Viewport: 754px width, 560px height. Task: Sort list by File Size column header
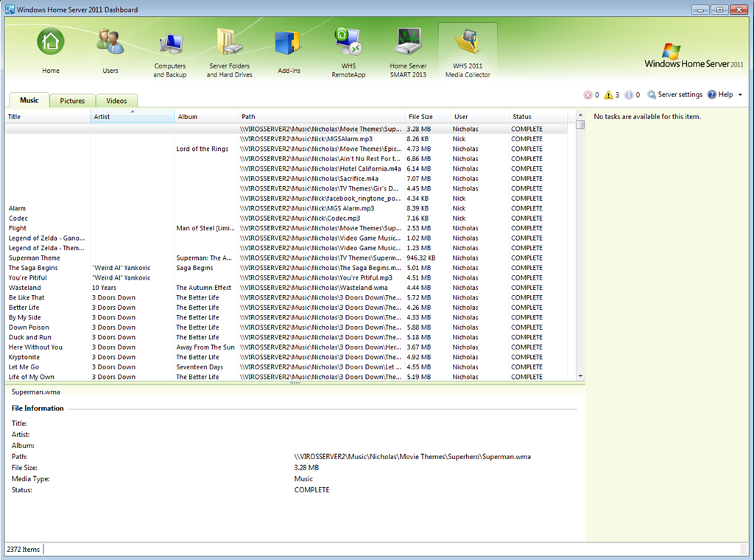(428, 116)
